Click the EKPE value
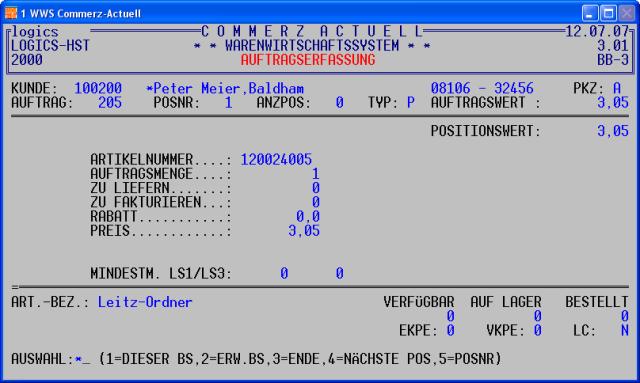The width and height of the screenshot is (640, 383). pyautogui.click(x=450, y=331)
